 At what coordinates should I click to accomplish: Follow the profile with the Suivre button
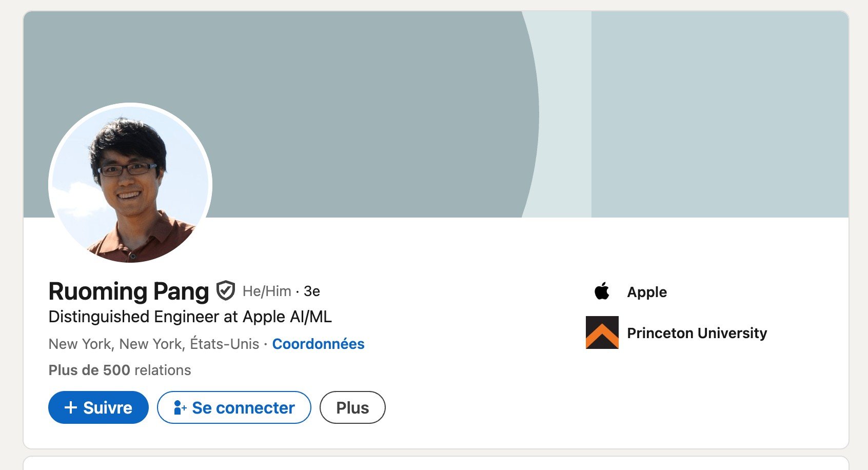point(98,407)
